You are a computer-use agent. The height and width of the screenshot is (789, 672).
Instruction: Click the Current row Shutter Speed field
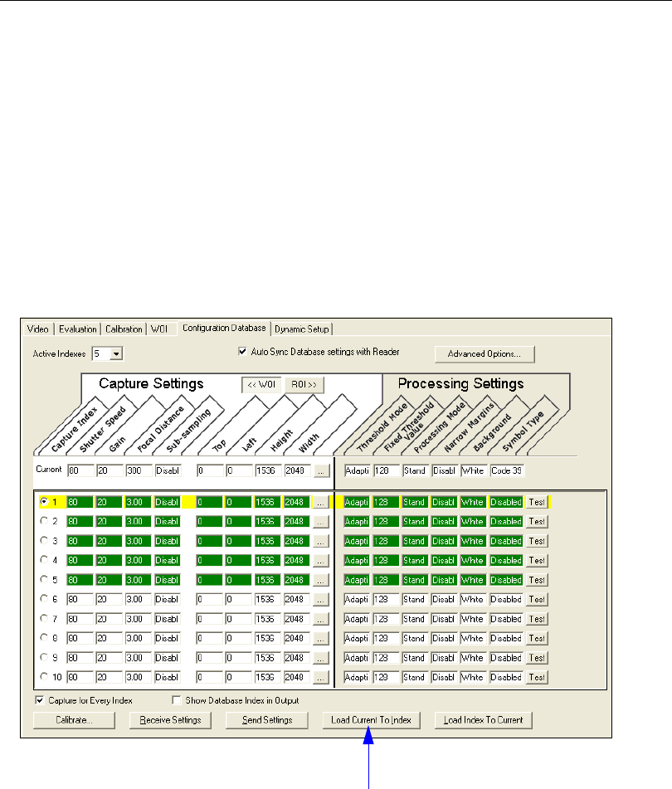[80, 471]
